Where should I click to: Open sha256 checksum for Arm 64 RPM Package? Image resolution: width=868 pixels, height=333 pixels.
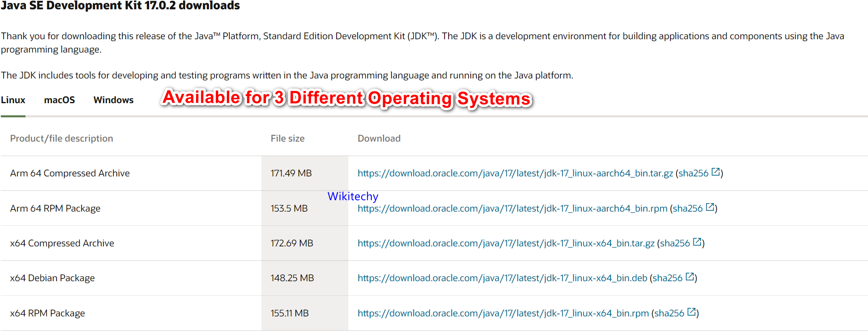(x=687, y=208)
